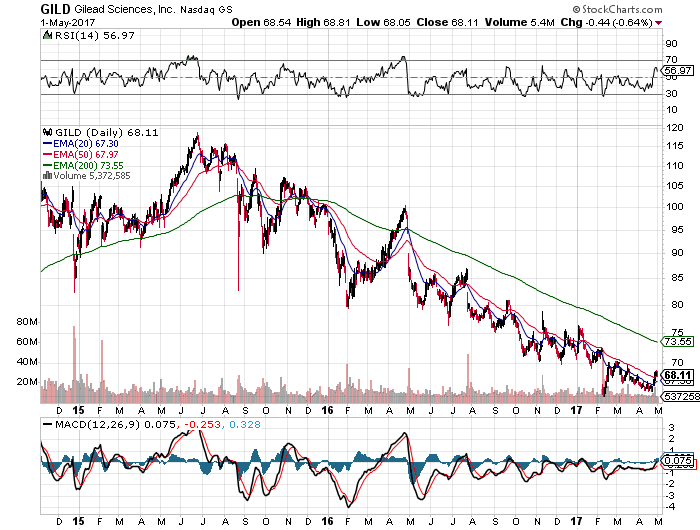Click the 0.075 MACD value tag
700x530 pixels.
tap(678, 460)
